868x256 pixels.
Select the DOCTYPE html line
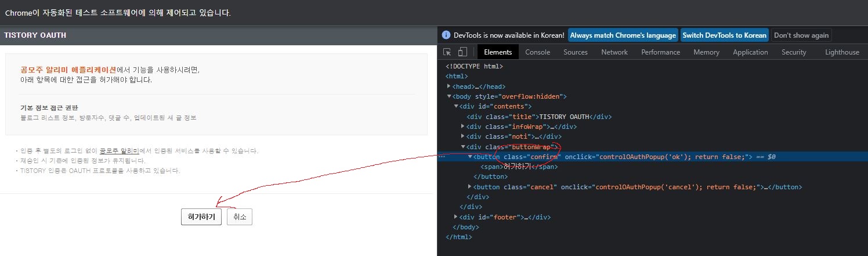(x=474, y=66)
